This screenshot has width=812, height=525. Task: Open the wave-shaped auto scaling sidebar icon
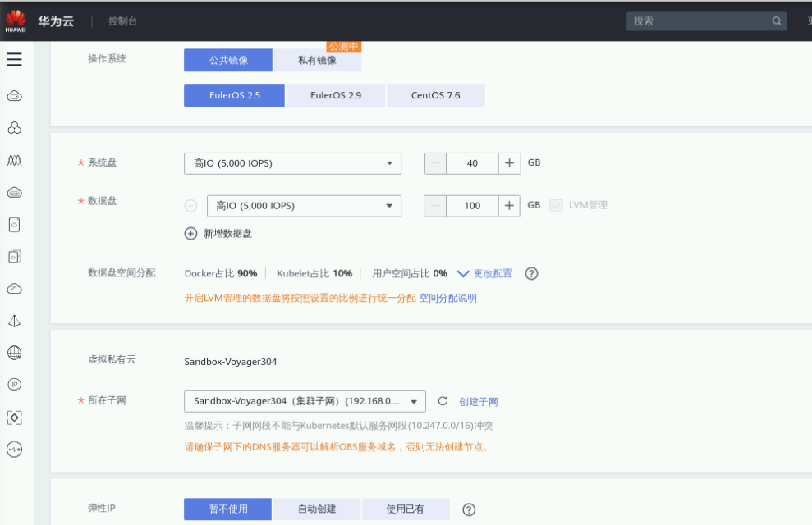click(15, 160)
